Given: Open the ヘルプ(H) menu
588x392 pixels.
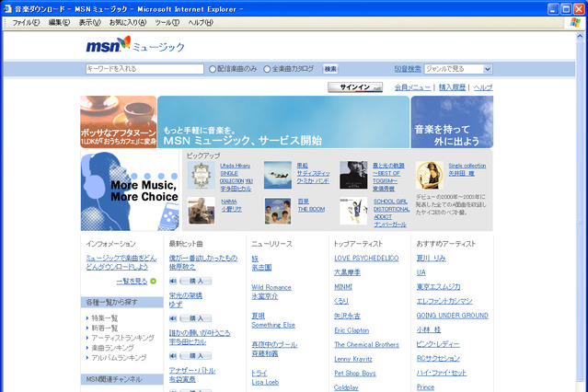Looking at the screenshot, I should pyautogui.click(x=201, y=22).
